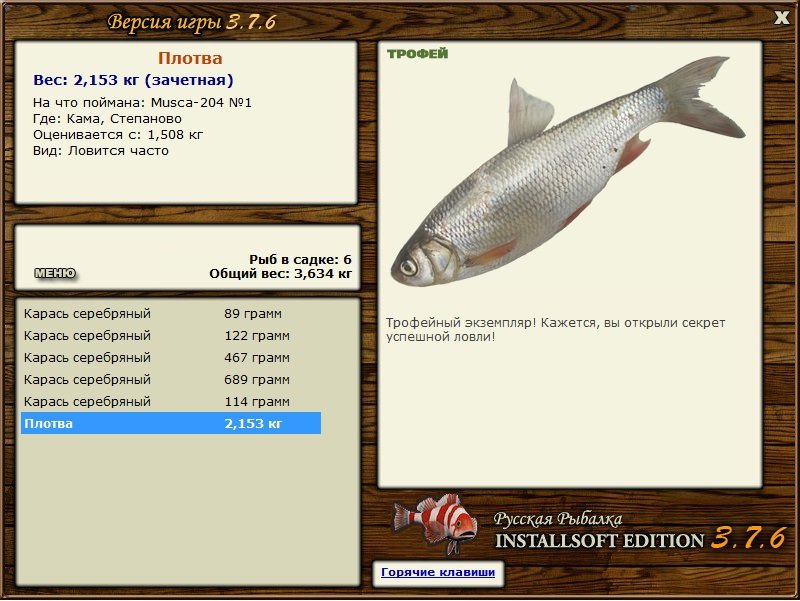The image size is (800, 601).
Task: Click the Вес: 2,153 кг (зачетная) text
Action: (x=133, y=80)
